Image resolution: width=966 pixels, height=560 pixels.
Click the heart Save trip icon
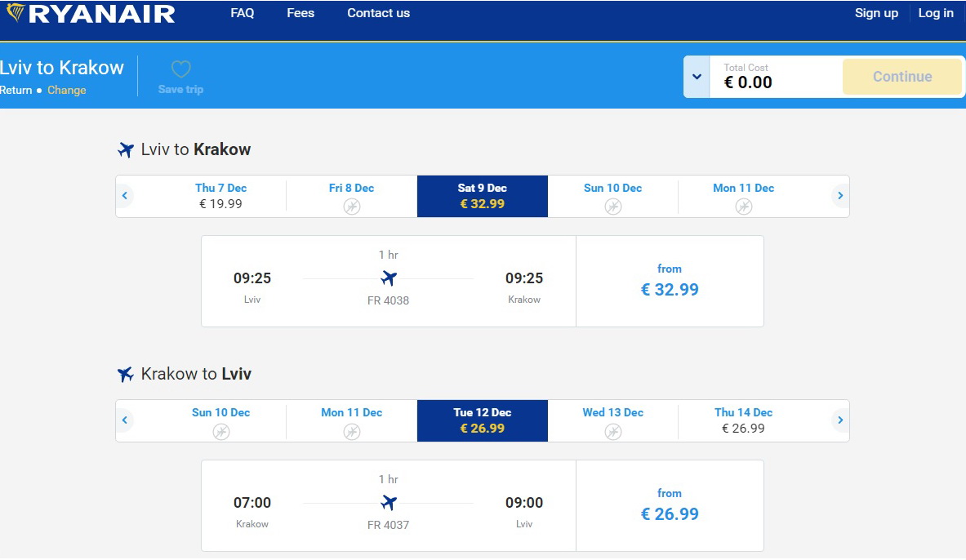[180, 69]
